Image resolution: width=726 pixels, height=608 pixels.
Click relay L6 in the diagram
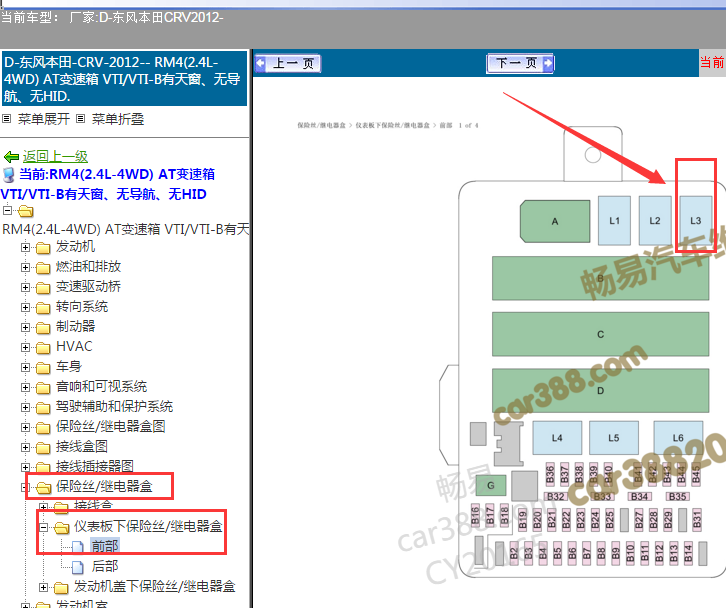coord(678,438)
